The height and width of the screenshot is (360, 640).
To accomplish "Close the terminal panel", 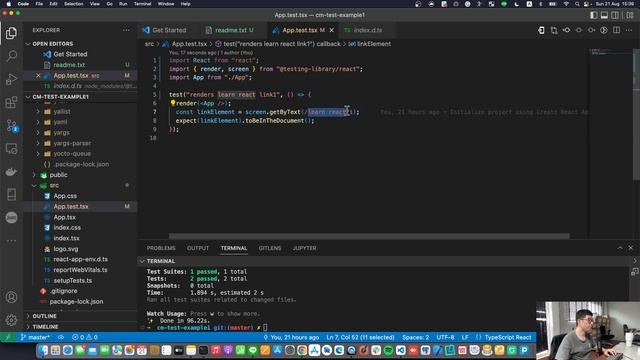I will [x=631, y=248].
